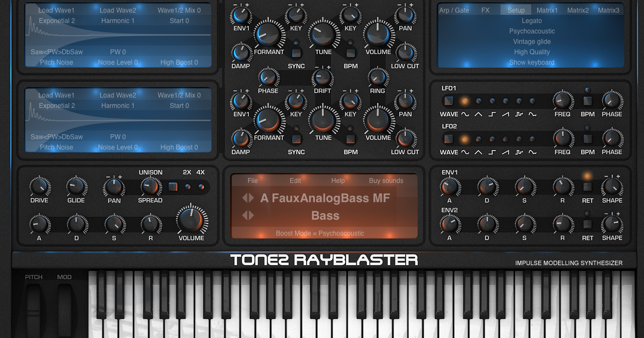The image size is (644, 338).
Task: Open the Exponetial 2 selector in lower display
Action: (x=57, y=106)
